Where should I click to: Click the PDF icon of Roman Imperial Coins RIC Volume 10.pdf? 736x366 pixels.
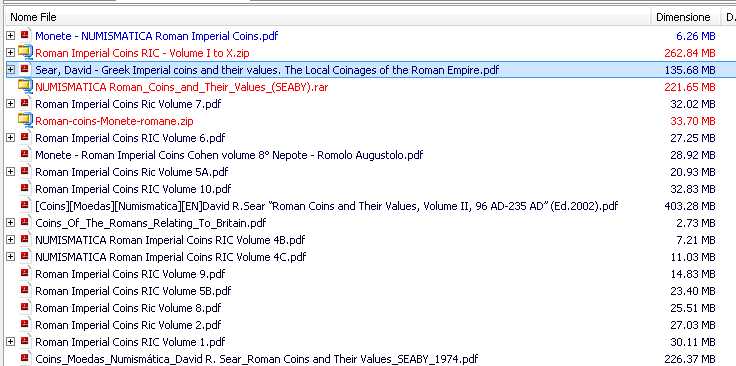[25, 189]
